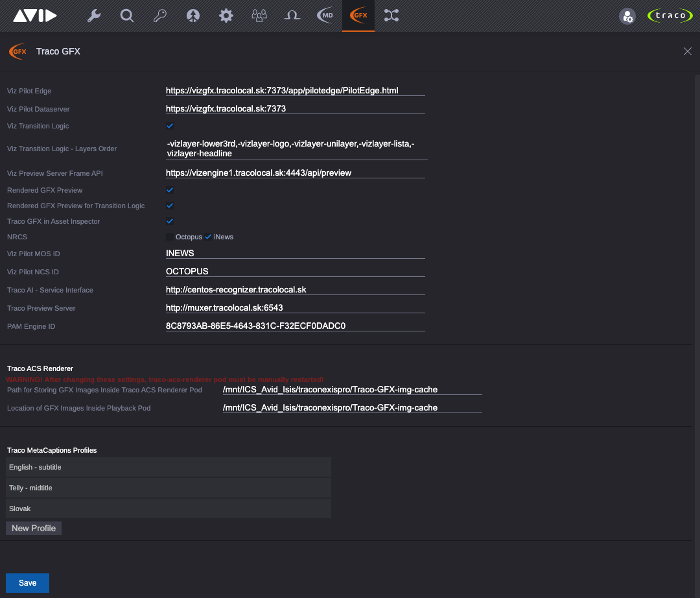Open the workflow nodes icon
This screenshot has height=598, width=700.
[x=391, y=16]
